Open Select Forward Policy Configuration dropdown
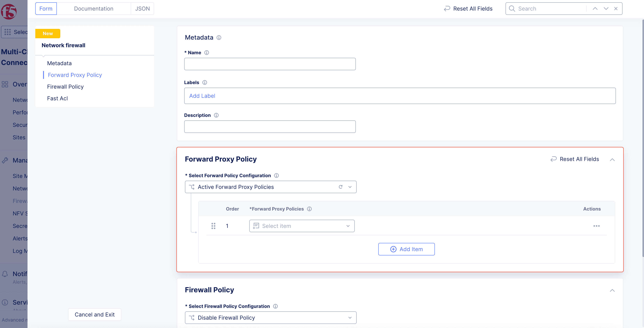The height and width of the screenshot is (328, 644). [350, 187]
